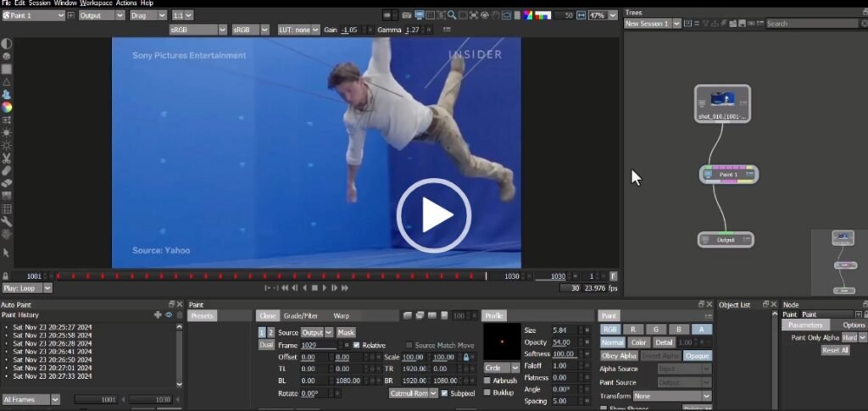Screen dimensions: 868x411
Task: Select the clone stamp paint tool in left toolbar
Action: click(x=6, y=95)
